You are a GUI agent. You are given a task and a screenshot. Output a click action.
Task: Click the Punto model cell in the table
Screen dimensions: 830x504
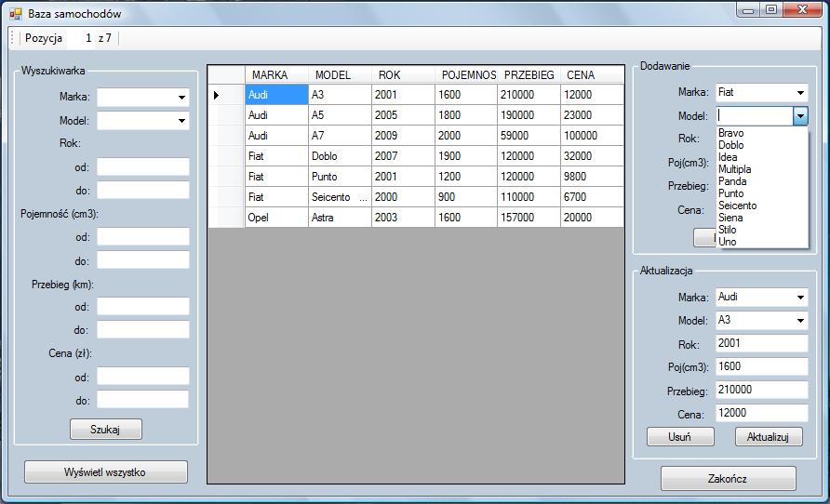[x=340, y=177]
